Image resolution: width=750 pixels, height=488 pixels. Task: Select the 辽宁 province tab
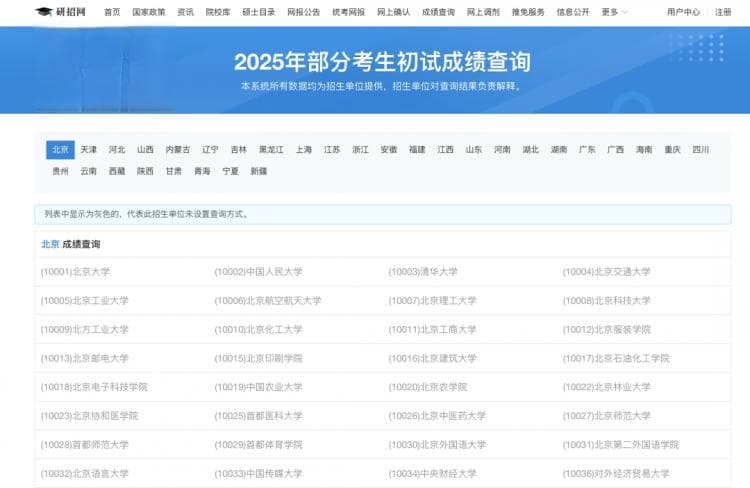click(x=210, y=150)
